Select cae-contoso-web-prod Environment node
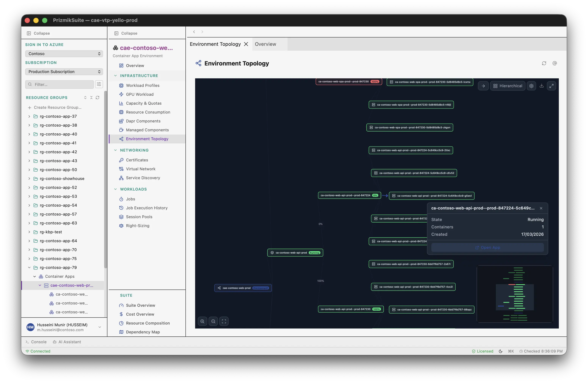Viewport: 588px width, 383px height. (x=243, y=288)
